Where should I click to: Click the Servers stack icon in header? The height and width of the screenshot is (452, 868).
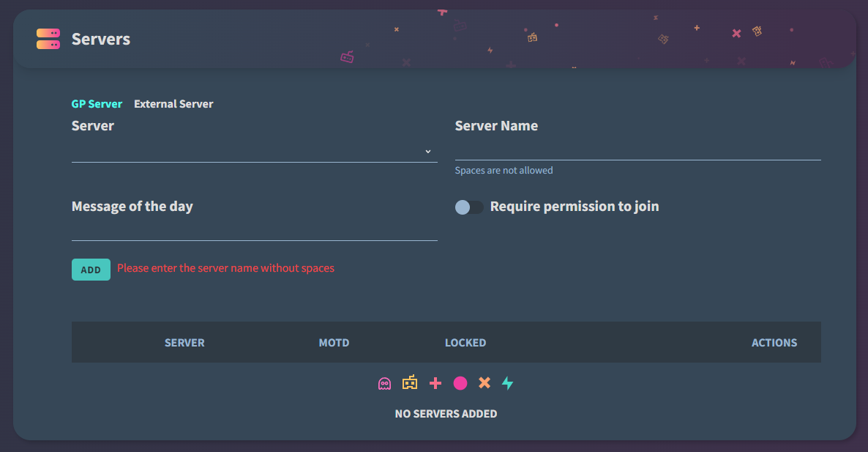click(x=48, y=39)
